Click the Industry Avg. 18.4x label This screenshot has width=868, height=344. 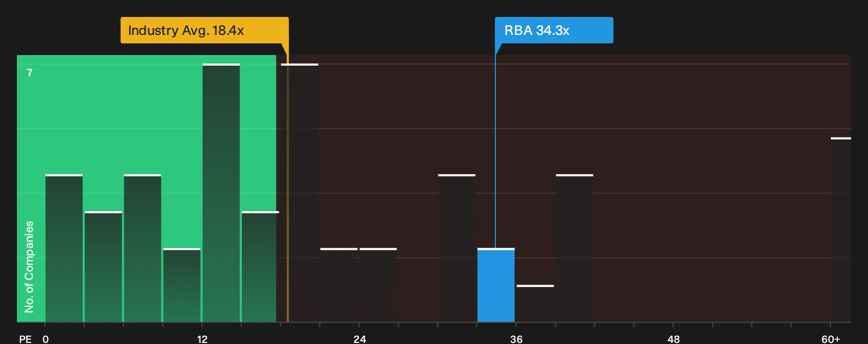(204, 30)
